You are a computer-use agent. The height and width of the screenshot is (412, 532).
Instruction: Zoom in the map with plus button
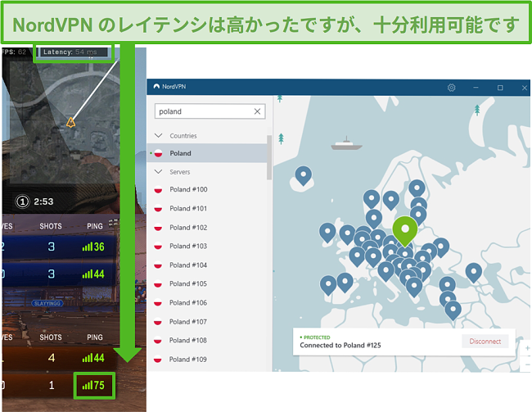(527, 348)
